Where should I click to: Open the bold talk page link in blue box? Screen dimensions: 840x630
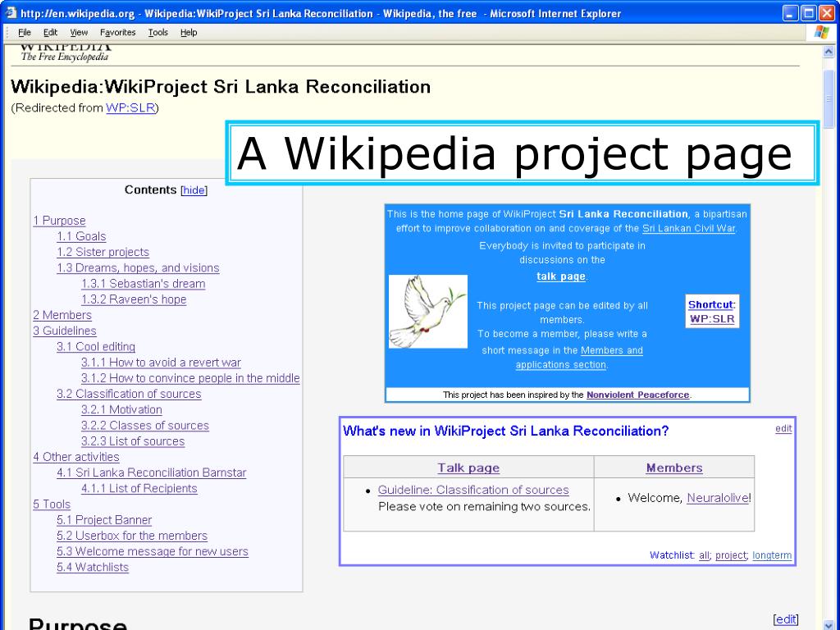(x=561, y=276)
